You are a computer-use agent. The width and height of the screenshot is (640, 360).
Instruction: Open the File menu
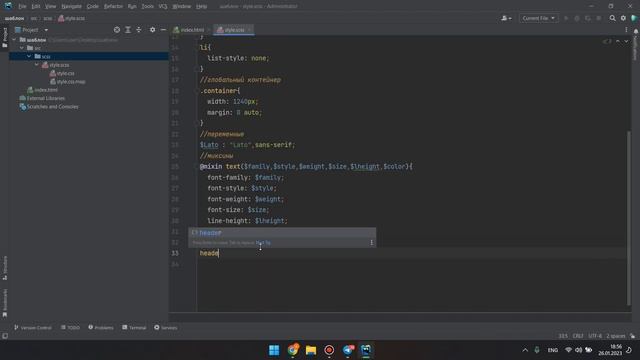(22, 6)
